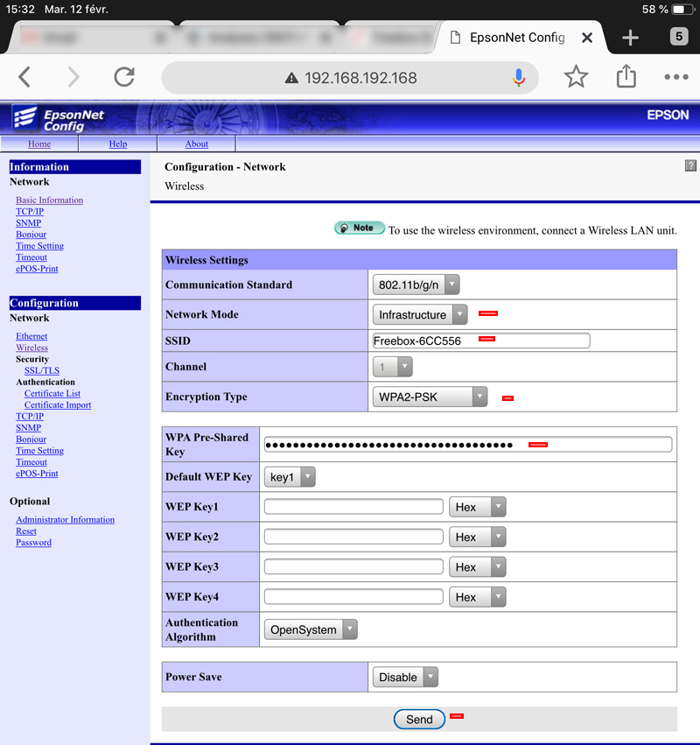Screen dimensions: 700x745
Task: Open Timeout under Configuration Network
Action: pyautogui.click(x=31, y=462)
